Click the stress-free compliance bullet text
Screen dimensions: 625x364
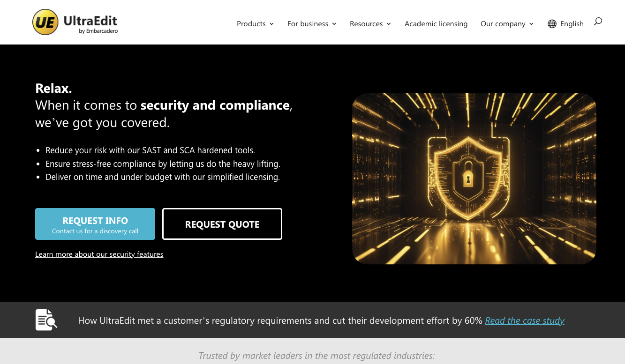tap(163, 164)
